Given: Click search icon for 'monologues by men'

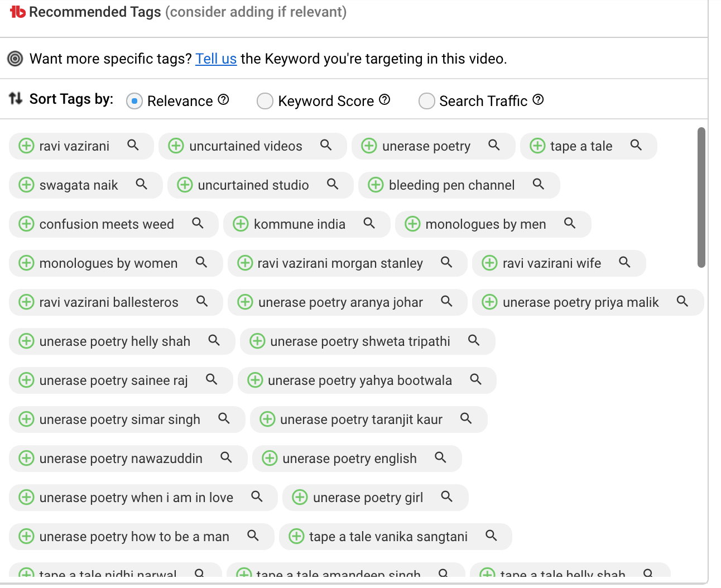Looking at the screenshot, I should pyautogui.click(x=569, y=223).
